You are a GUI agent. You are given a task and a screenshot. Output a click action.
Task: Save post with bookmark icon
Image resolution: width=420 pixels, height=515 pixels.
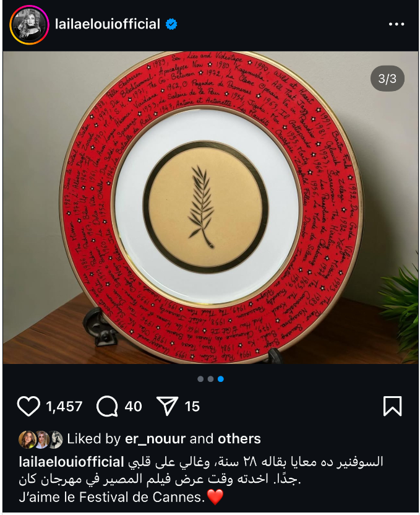pyautogui.click(x=392, y=406)
